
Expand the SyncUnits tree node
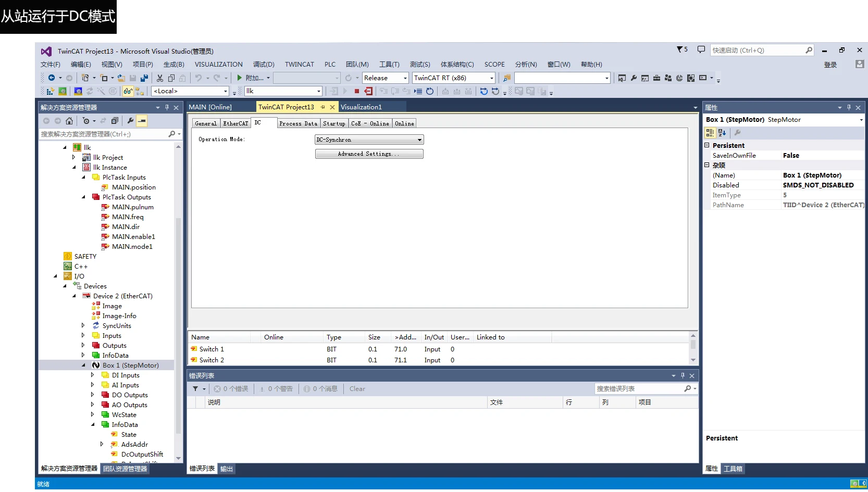point(83,326)
